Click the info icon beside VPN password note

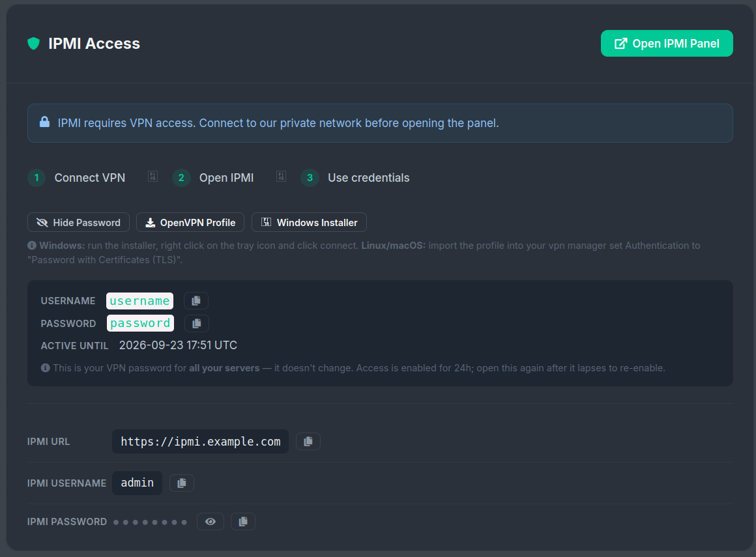tap(46, 368)
